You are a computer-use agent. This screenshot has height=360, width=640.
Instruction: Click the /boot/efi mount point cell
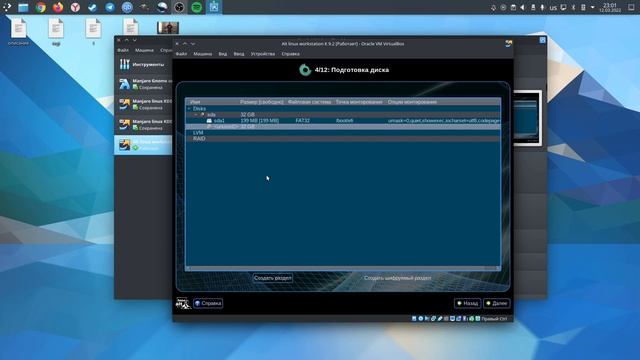(344, 121)
